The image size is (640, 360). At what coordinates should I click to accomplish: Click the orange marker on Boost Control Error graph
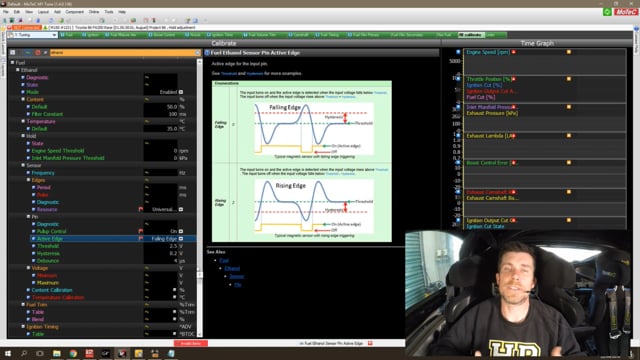pos(569,162)
